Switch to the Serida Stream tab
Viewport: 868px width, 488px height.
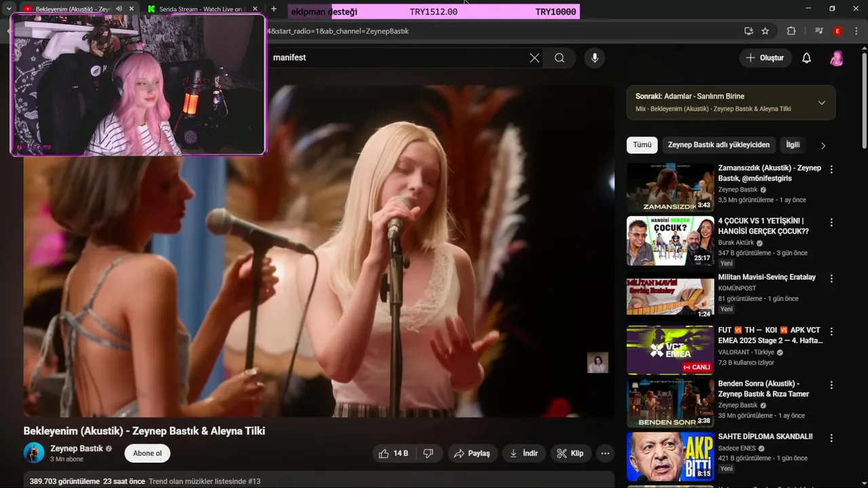pos(202,9)
